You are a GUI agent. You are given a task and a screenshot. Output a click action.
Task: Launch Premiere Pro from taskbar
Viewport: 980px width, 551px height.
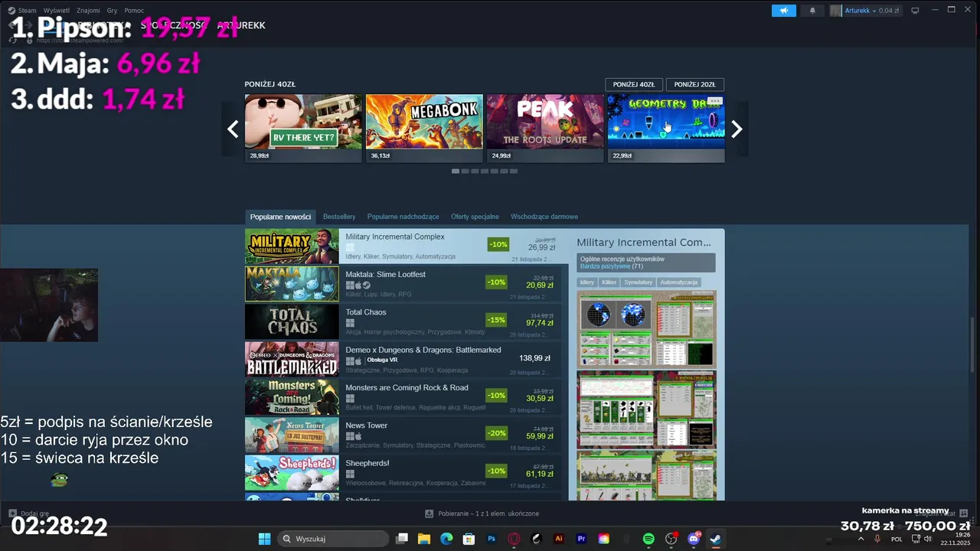coord(581,539)
